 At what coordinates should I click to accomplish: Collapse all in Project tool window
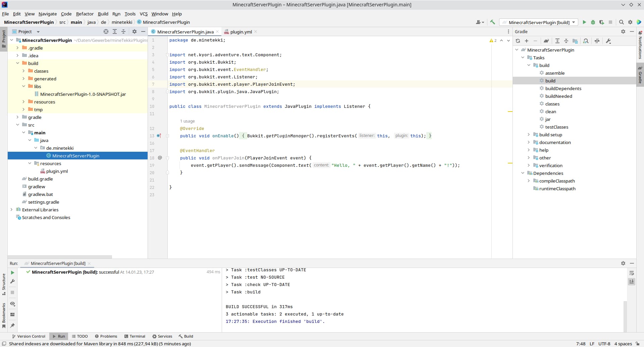tap(123, 31)
